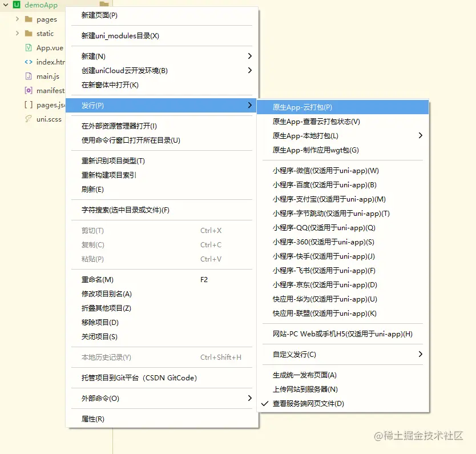This screenshot has height=454, width=476.
Task: Select 生成统一发布页面(A)
Action: [343, 375]
